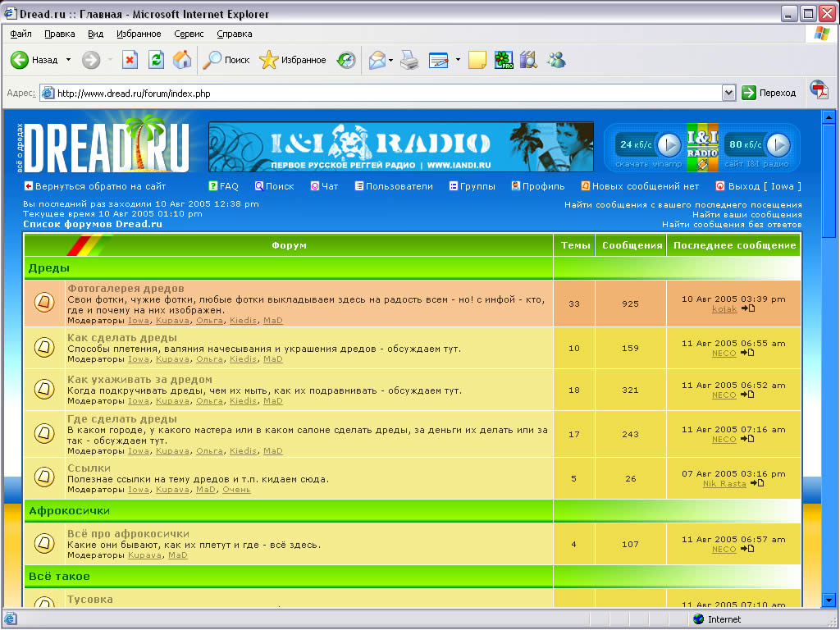Click forum folder icon for Ссылки
The height and width of the screenshot is (630, 840).
coord(44,476)
